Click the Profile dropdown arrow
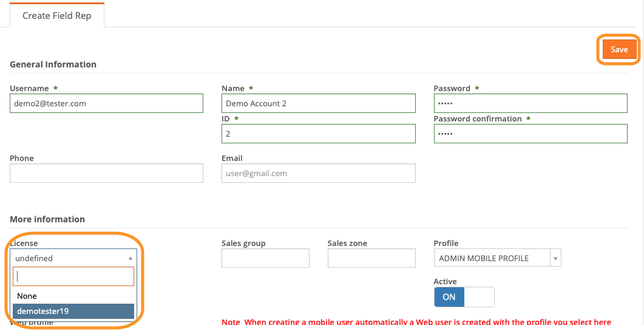The height and width of the screenshot is (331, 644). click(555, 258)
